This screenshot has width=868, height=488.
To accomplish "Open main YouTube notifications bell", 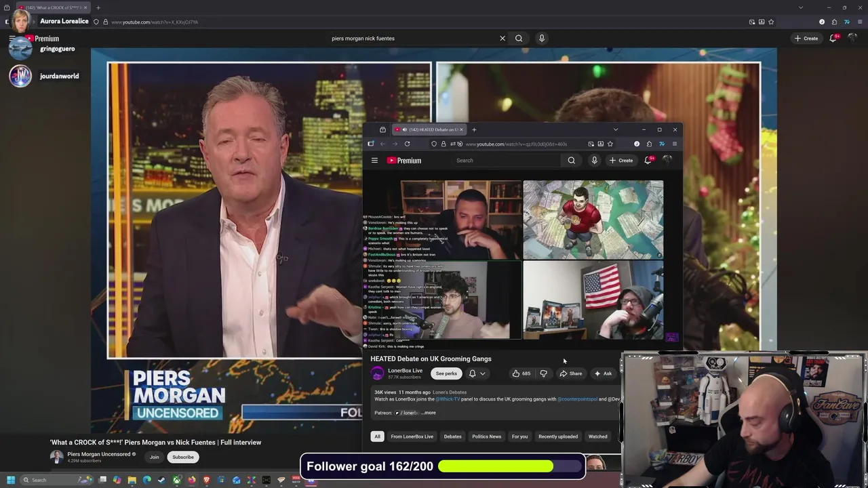I will click(833, 39).
